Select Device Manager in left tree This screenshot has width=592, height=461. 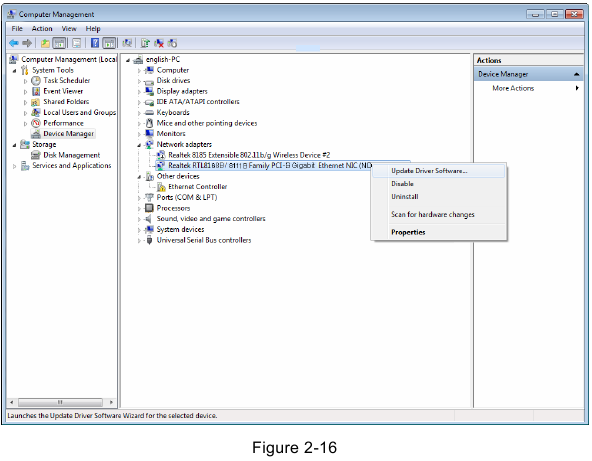click(x=68, y=134)
